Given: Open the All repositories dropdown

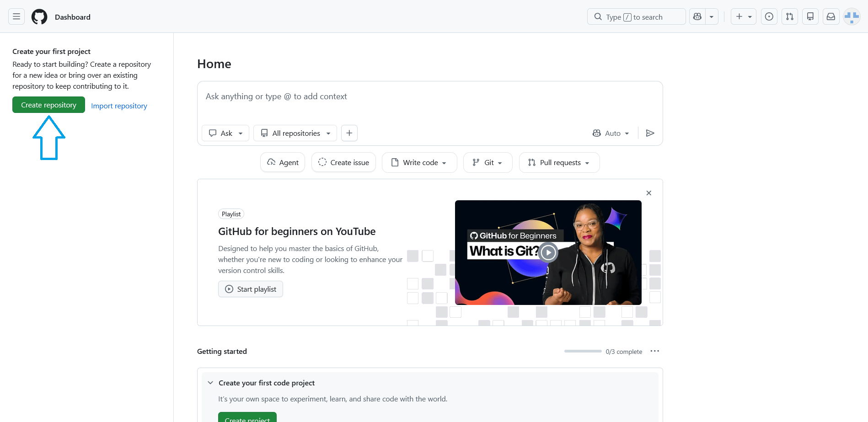Looking at the screenshot, I should pyautogui.click(x=295, y=133).
